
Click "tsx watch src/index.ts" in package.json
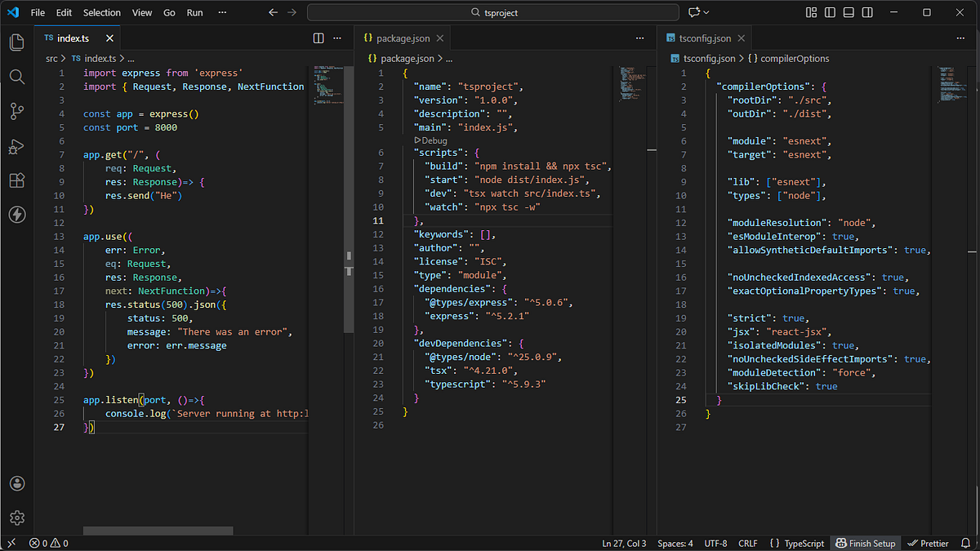[x=532, y=193]
